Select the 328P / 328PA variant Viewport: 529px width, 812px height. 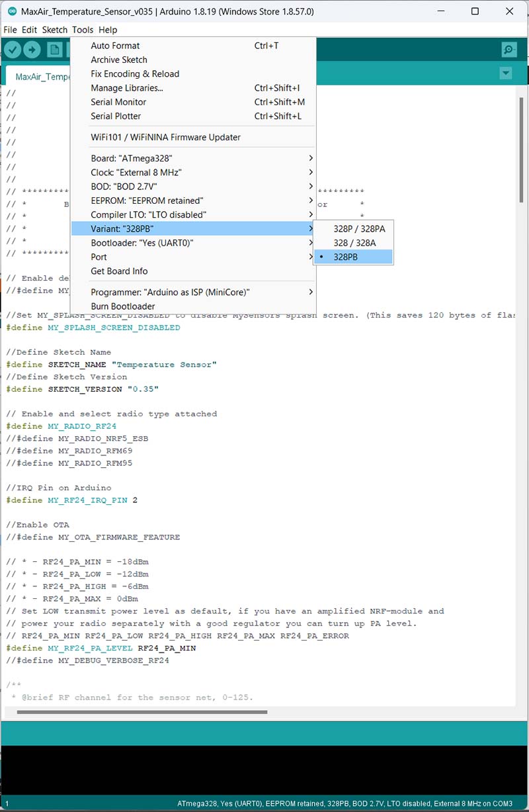click(359, 228)
